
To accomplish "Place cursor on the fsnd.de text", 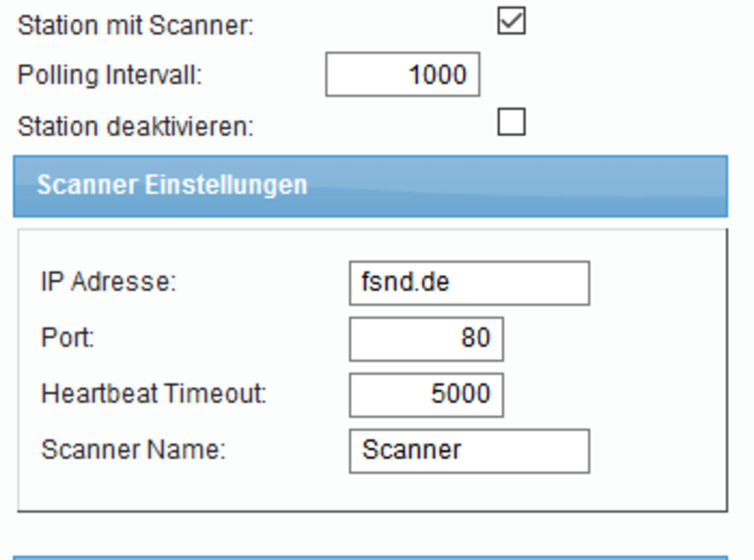I will tap(405, 283).
